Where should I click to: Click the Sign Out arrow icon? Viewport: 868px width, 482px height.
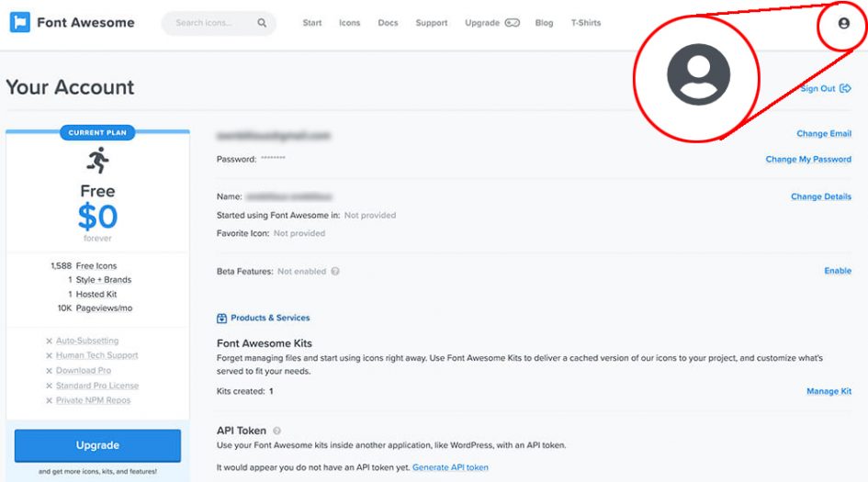pos(845,88)
